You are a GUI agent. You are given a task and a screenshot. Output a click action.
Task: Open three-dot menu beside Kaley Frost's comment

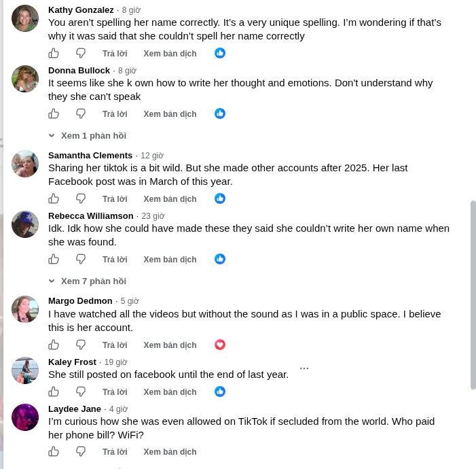click(304, 368)
